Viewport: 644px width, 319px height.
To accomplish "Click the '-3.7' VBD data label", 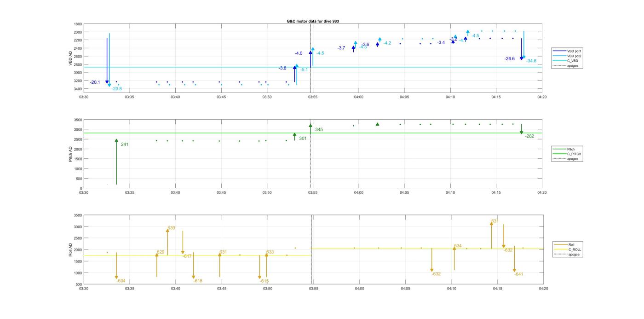I will point(341,48).
